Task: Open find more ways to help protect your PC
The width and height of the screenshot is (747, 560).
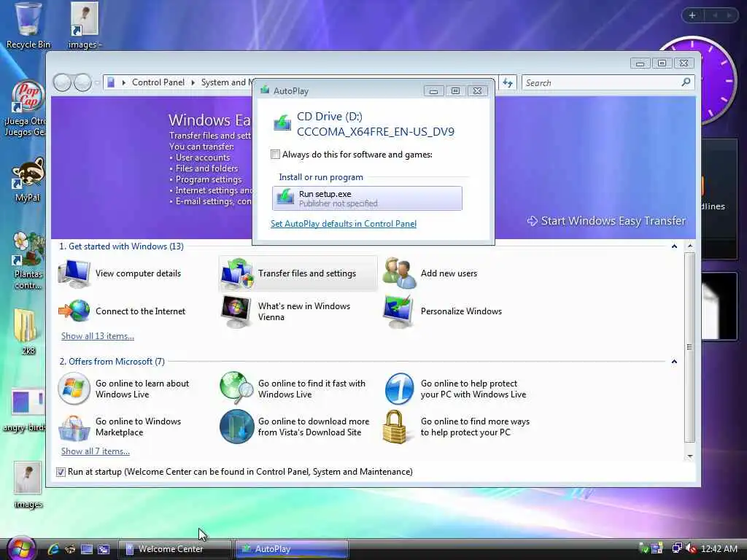Action: [x=457, y=427]
